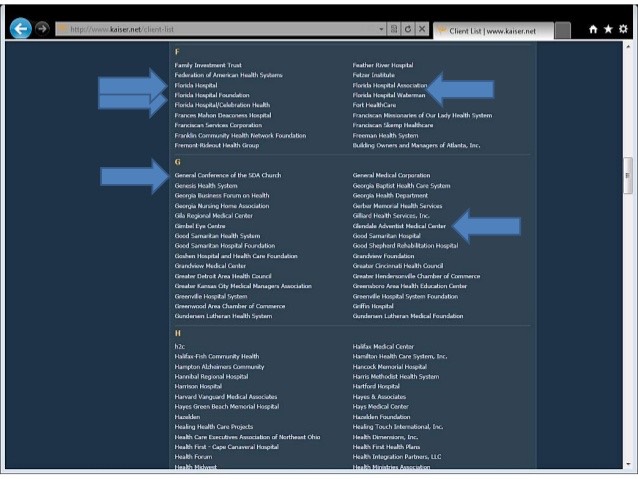Click the browser Forward arrow button
The height and width of the screenshot is (479, 638).
click(42, 29)
